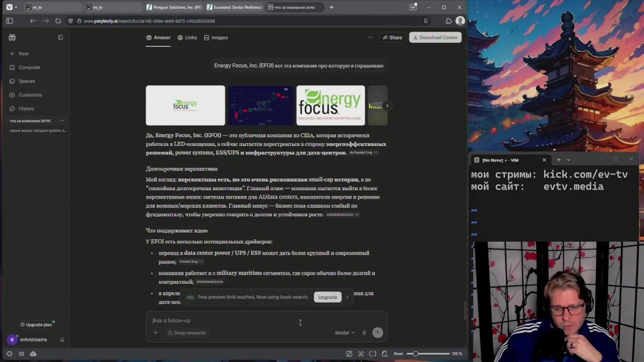Open the three-dot options next to Share

(x=370, y=37)
